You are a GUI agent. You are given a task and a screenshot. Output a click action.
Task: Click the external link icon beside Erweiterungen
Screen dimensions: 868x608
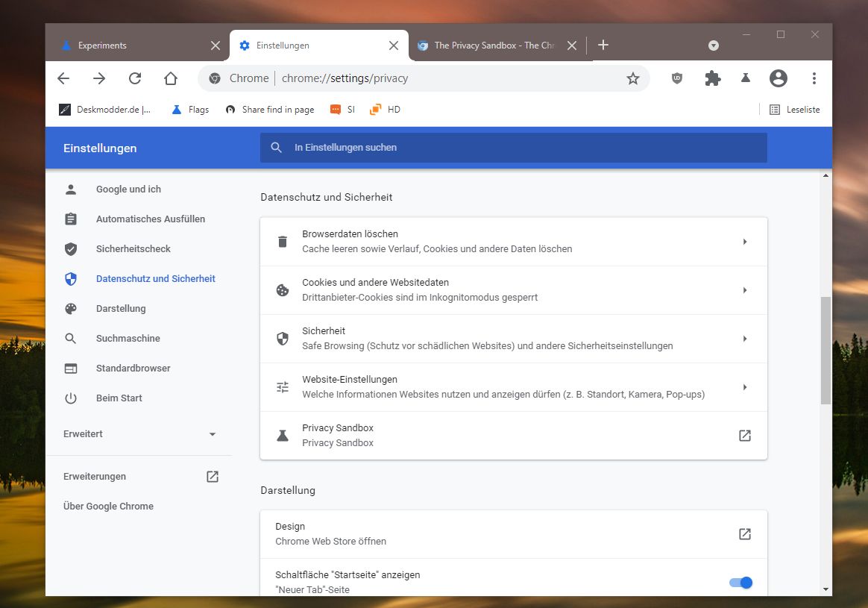[x=213, y=477]
